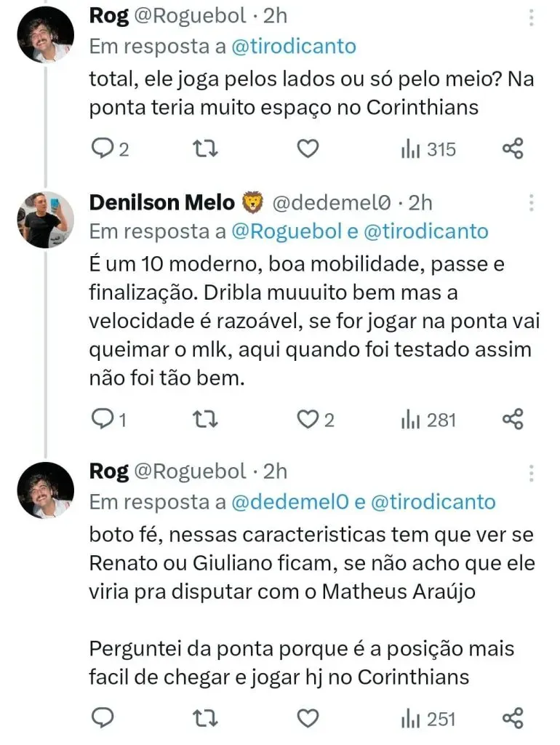Viewport: 560px width, 745px height.
Task: Open more options on Rog's last tweet
Action: pyautogui.click(x=532, y=473)
